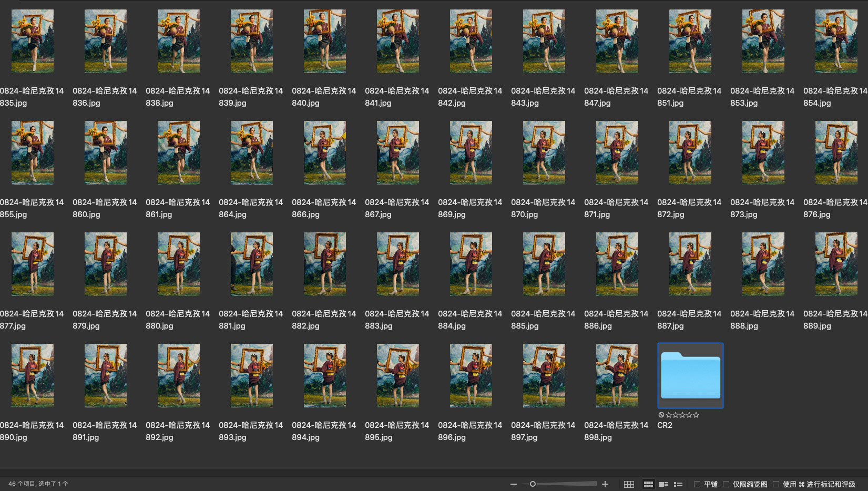Click the filename label of 847.jpg

[616, 97]
